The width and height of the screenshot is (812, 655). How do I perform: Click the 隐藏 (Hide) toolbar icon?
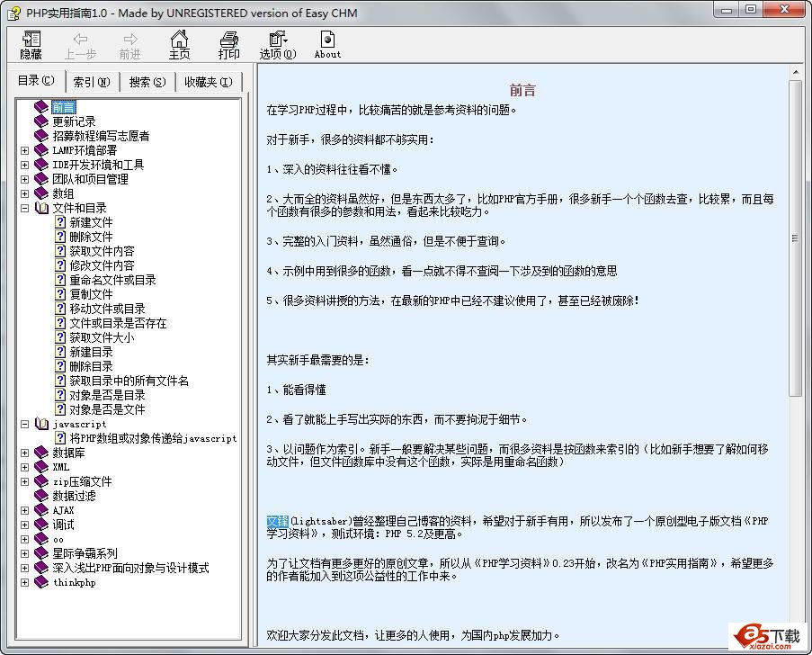pos(31,40)
